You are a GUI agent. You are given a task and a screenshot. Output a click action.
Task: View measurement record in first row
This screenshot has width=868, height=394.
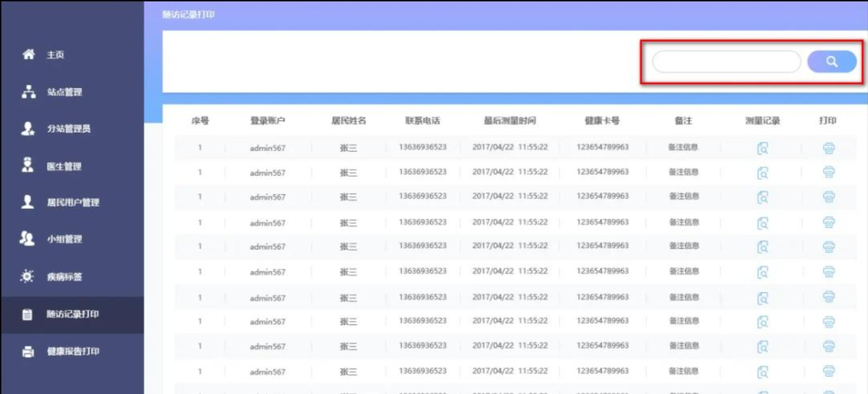763,148
